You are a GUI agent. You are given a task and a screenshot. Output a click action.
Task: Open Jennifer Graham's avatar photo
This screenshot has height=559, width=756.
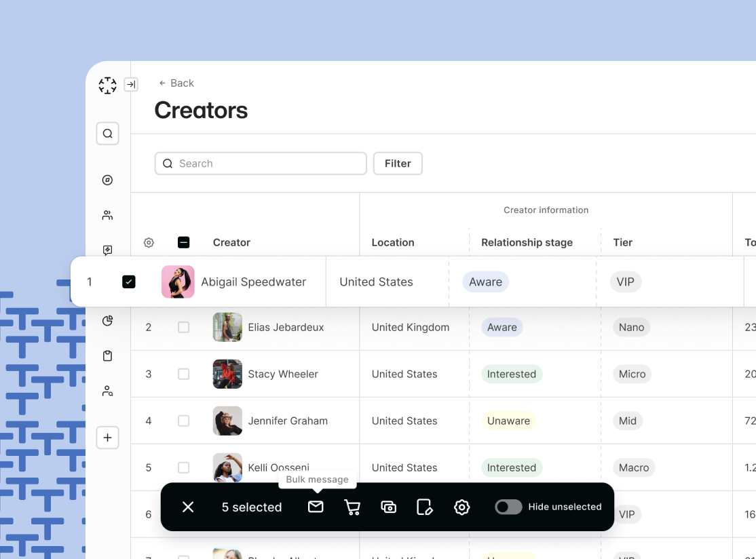[227, 421]
